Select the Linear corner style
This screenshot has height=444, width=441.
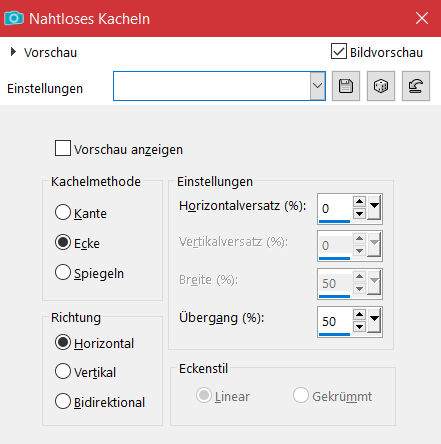coord(204,395)
